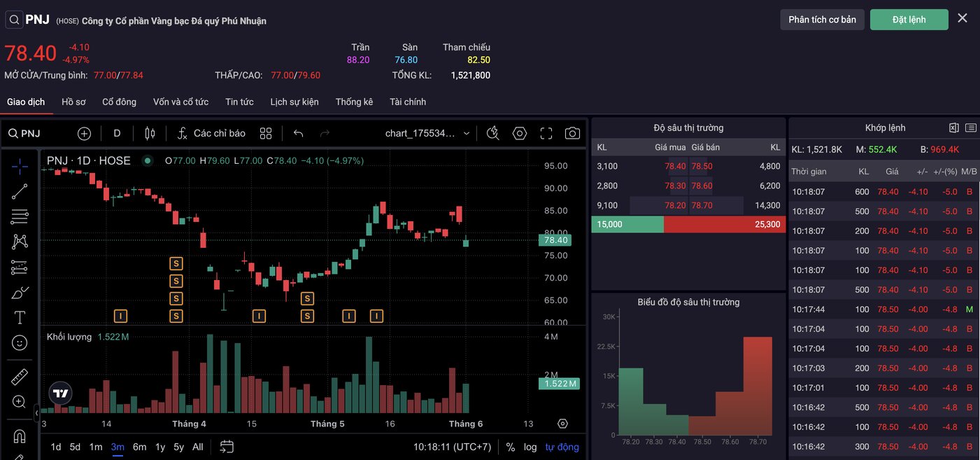Open the Hồ sơ tab
This screenshot has height=460, width=980.
pyautogui.click(x=73, y=102)
